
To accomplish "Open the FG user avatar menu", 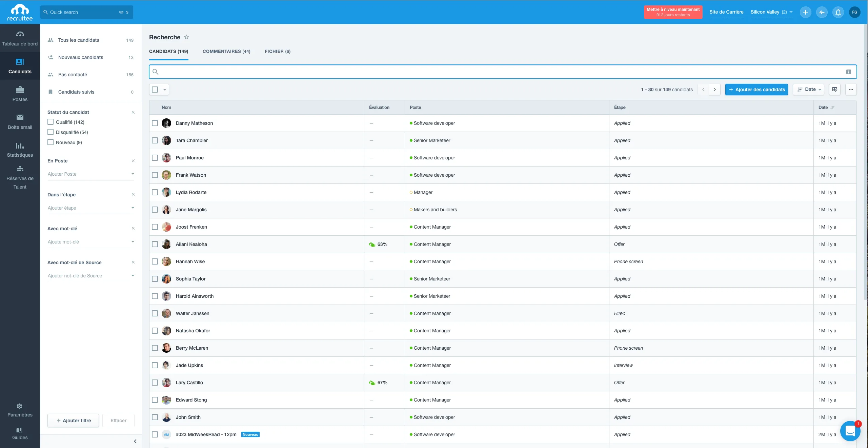I will click(854, 12).
